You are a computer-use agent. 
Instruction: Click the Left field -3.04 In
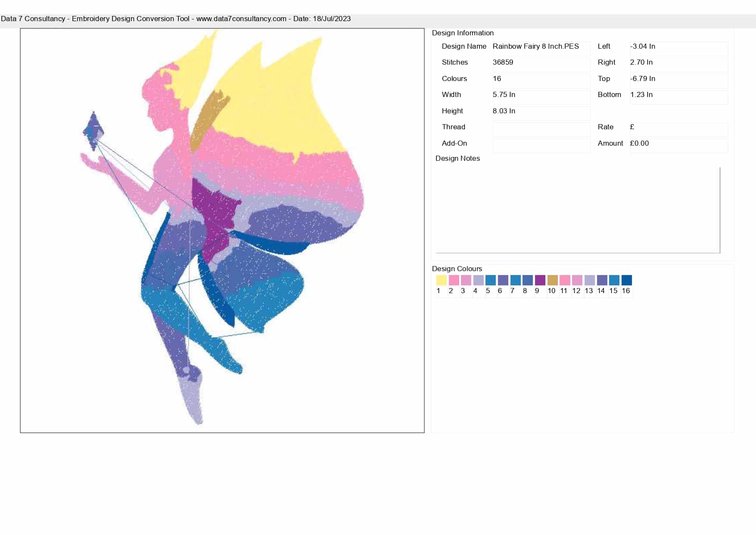[x=679, y=48]
